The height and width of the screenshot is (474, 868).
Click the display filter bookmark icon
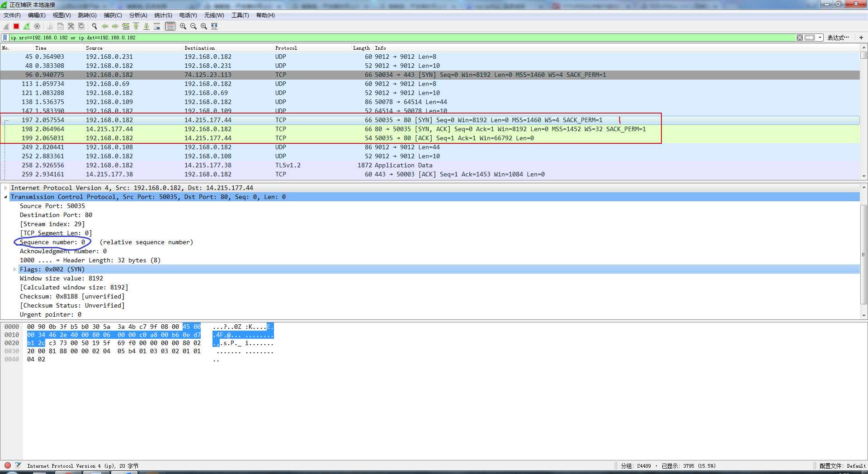tap(5, 38)
